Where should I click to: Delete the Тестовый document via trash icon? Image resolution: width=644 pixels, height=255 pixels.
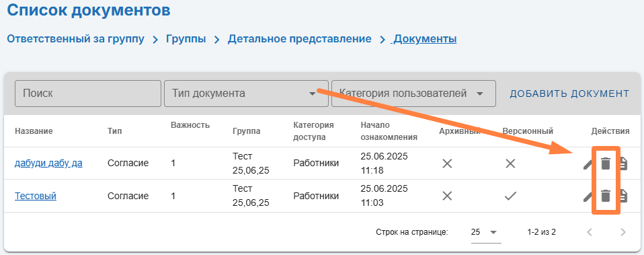click(x=606, y=196)
